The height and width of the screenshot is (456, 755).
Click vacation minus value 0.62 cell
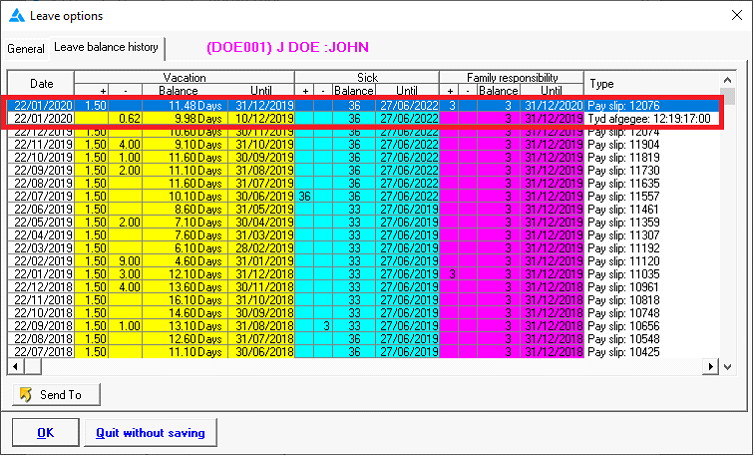coord(125,118)
